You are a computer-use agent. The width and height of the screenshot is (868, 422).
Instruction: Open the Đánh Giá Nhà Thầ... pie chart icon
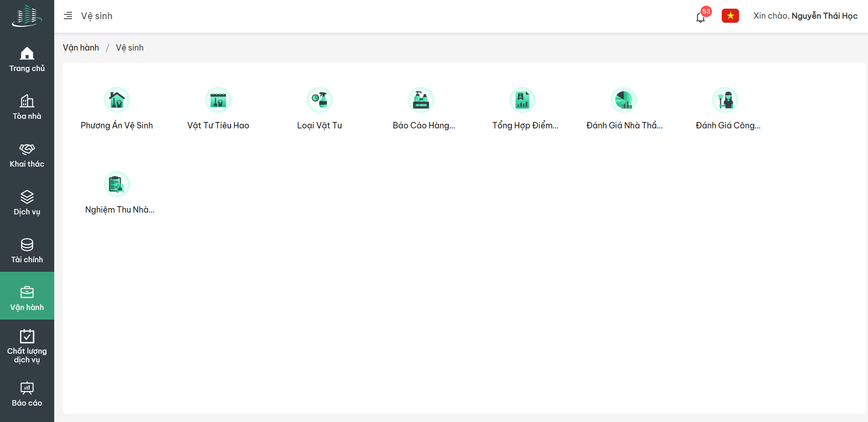624,100
